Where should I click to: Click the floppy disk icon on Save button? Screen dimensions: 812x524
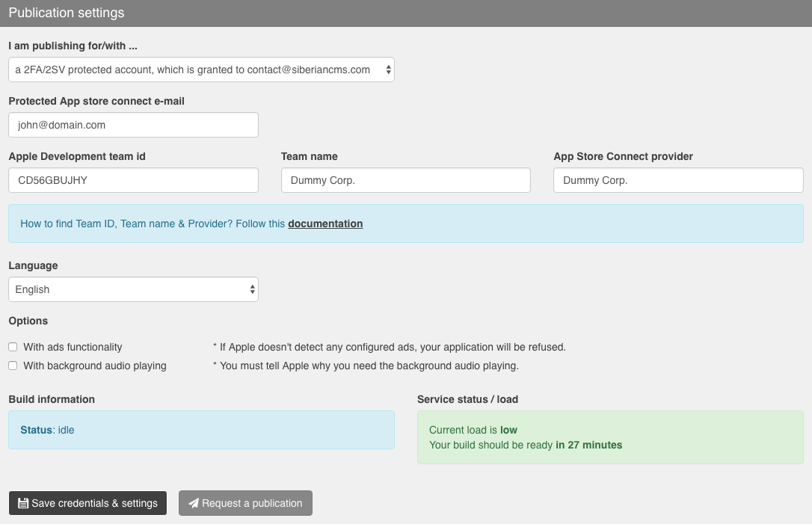[23, 503]
